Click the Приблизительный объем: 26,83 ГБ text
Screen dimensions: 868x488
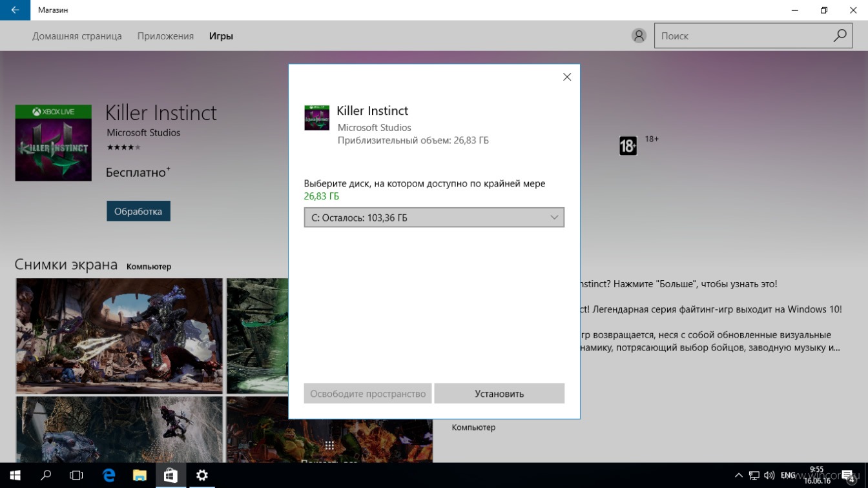(413, 140)
